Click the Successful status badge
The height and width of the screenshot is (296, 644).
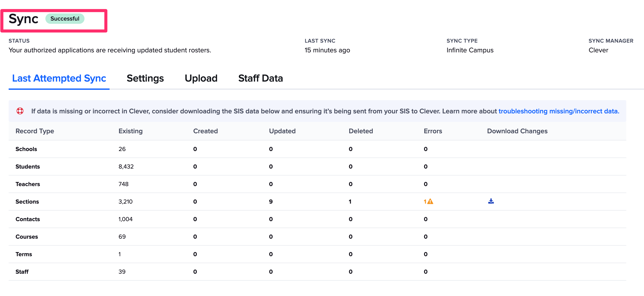(65, 19)
